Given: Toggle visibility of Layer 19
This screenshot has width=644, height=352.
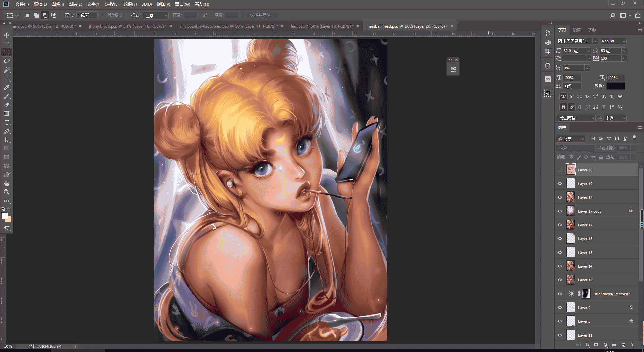Looking at the screenshot, I should tap(560, 184).
